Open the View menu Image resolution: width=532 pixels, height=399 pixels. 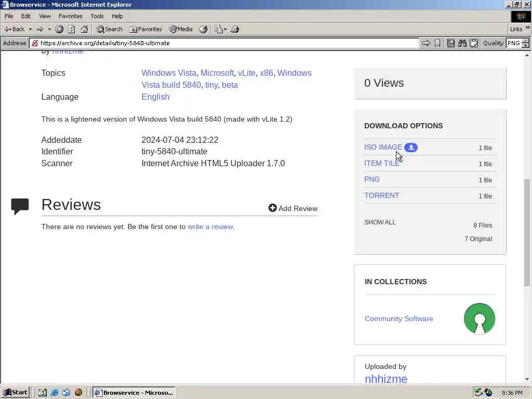pyautogui.click(x=45, y=16)
